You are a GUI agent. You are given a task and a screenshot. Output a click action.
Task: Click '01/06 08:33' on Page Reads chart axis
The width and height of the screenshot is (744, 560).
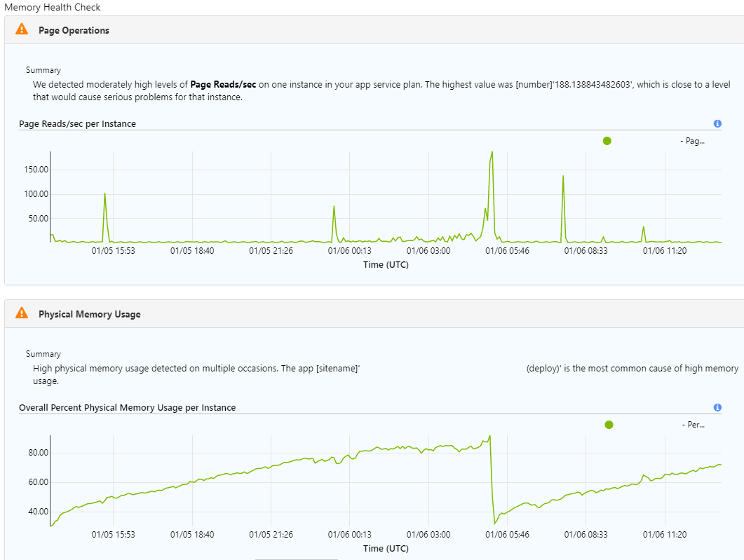[x=586, y=251]
